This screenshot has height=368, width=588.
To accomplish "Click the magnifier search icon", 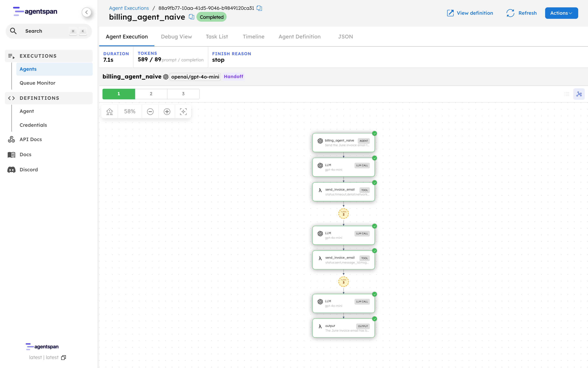I will (13, 31).
